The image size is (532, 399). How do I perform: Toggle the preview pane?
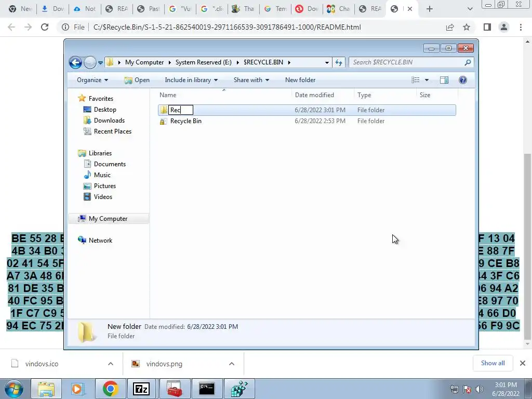coord(444,80)
